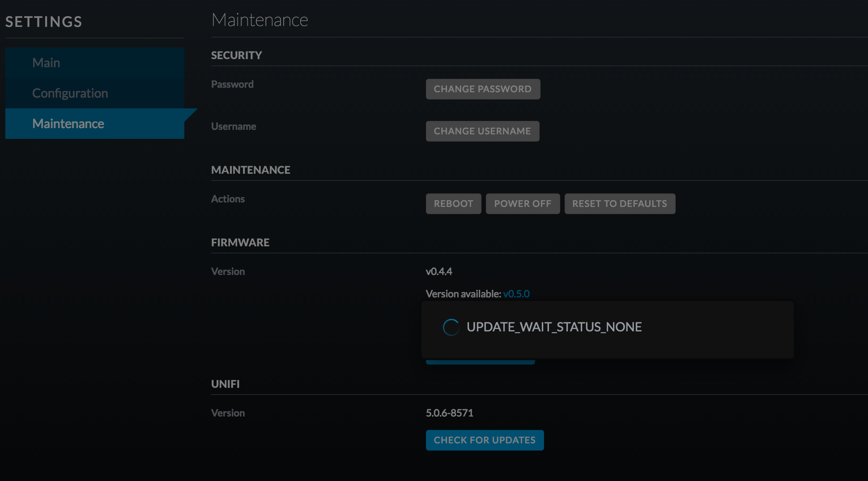Click the UNIFI section header

point(225,384)
